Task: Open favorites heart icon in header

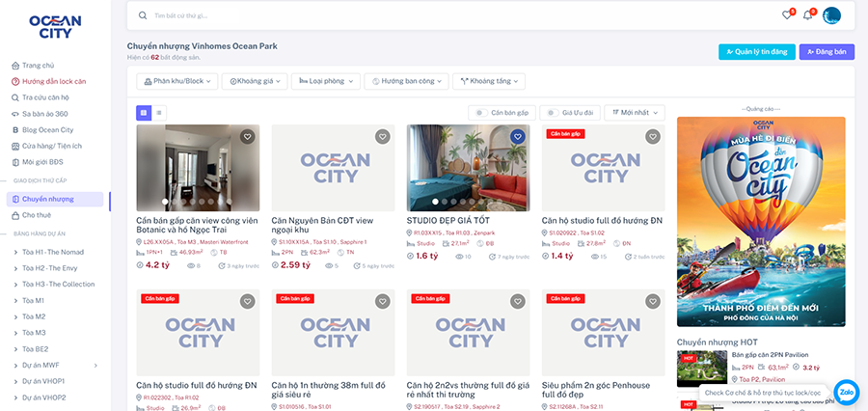Action: [787, 15]
